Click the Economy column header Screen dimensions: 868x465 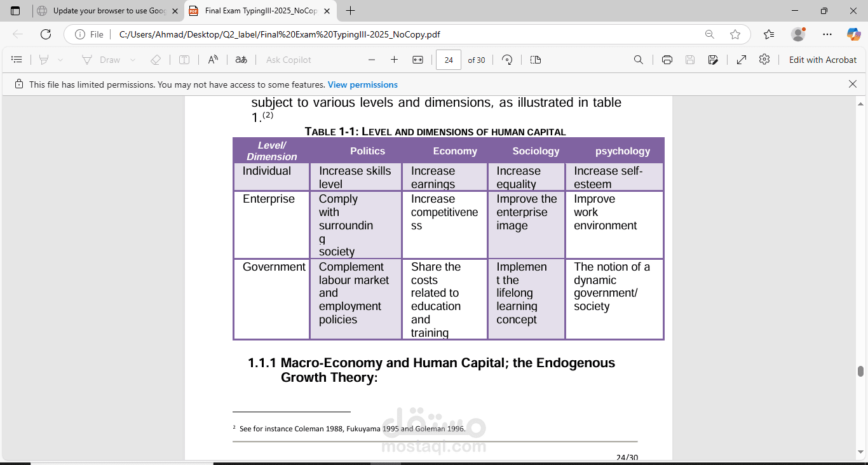pos(455,151)
